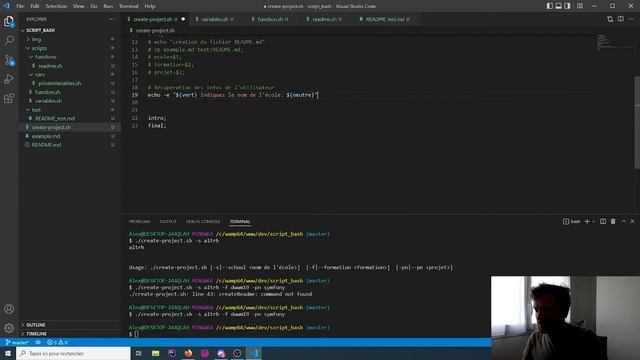Open the Source Control view

pos(9,60)
